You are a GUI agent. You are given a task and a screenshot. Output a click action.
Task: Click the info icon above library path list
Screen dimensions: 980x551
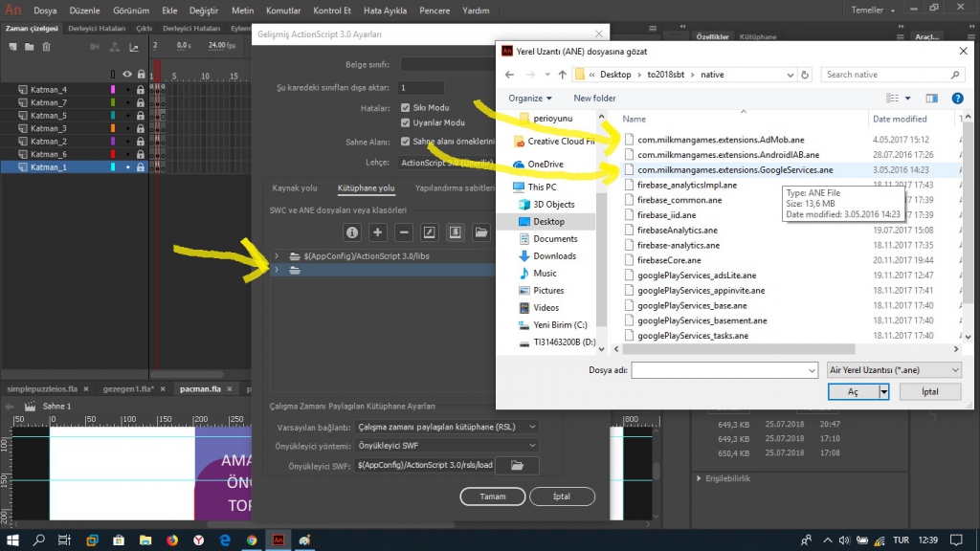(352, 232)
